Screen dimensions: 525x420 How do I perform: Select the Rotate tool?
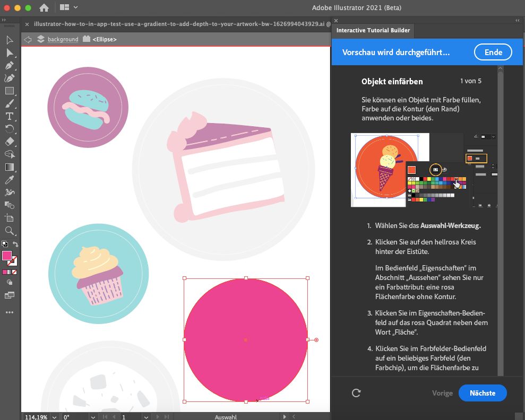[10, 129]
